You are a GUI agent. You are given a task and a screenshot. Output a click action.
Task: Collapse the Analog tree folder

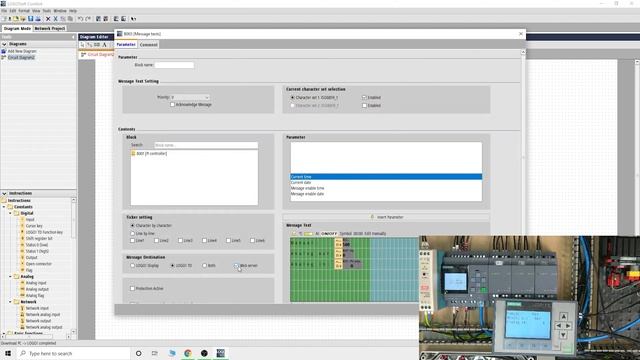click(x=10, y=276)
